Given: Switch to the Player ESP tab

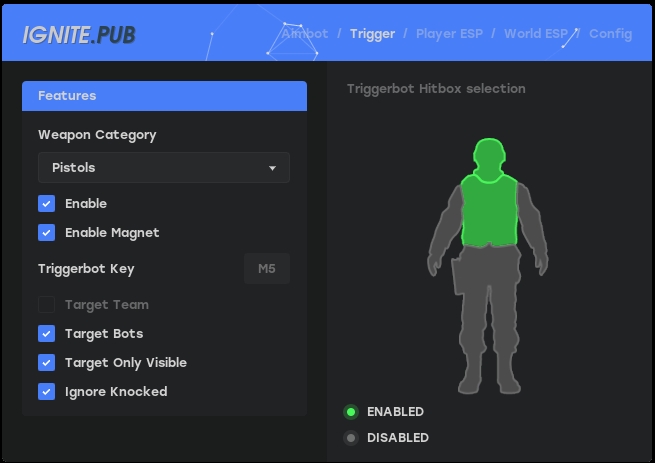Looking at the screenshot, I should 449,34.
